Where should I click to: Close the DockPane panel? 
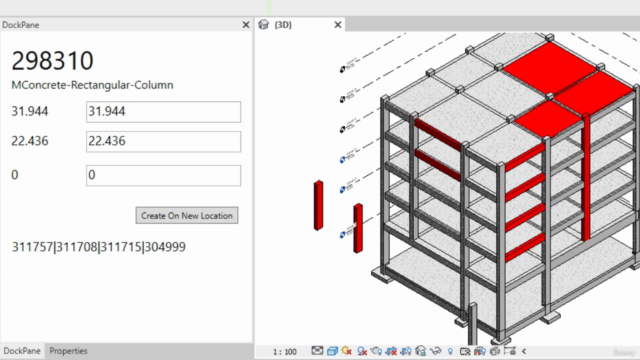(x=246, y=25)
